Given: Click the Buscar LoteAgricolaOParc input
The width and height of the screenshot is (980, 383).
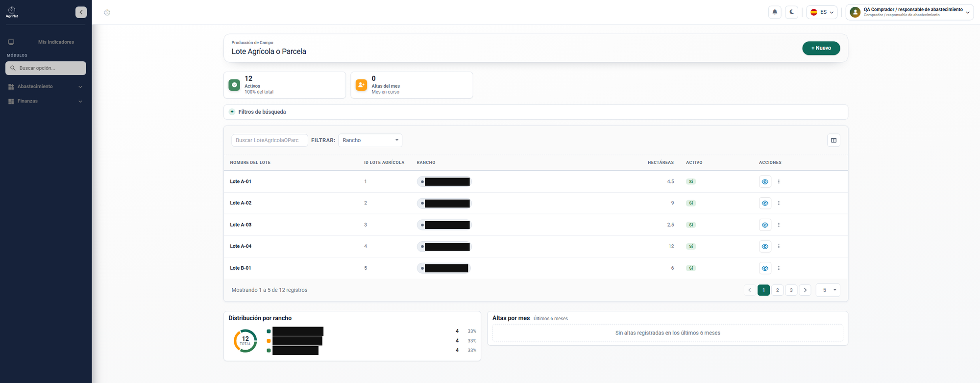Looking at the screenshot, I should pyautogui.click(x=269, y=140).
